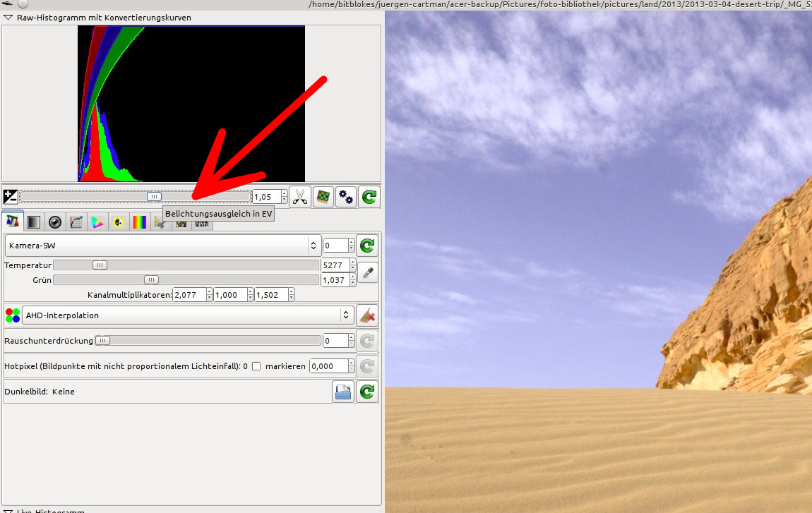
Task: Reset white balance with green arrow button
Action: pyautogui.click(x=367, y=246)
